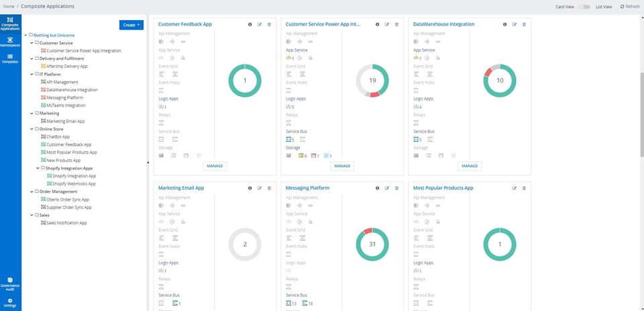This screenshot has height=311, width=644.
Task: Open the Create dropdown
Action: (x=131, y=25)
